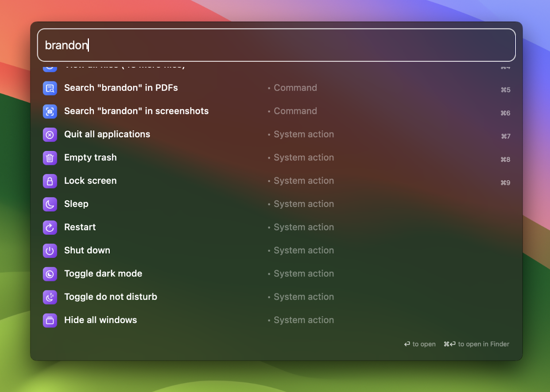
Task: Click the power symbol Shut down icon
Action: pyautogui.click(x=50, y=250)
